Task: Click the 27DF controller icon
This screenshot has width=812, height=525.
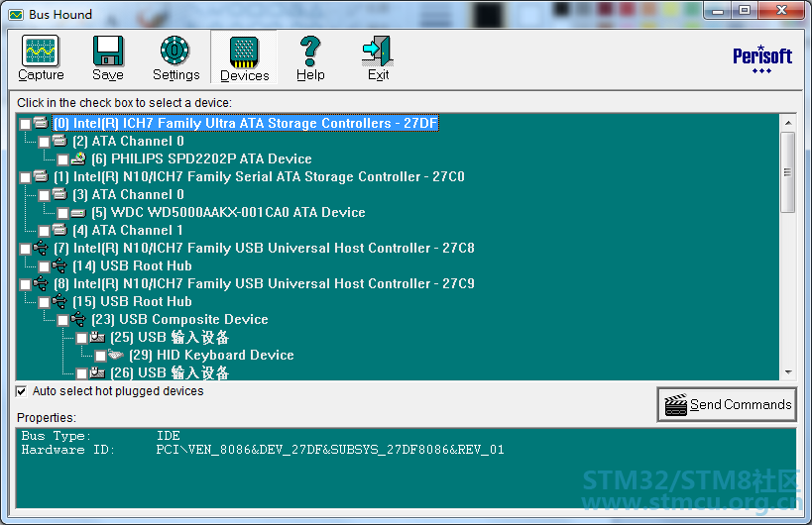Action: [x=41, y=123]
